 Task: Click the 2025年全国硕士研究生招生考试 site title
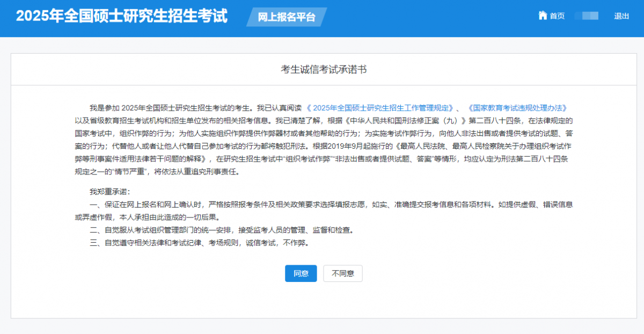(121, 17)
